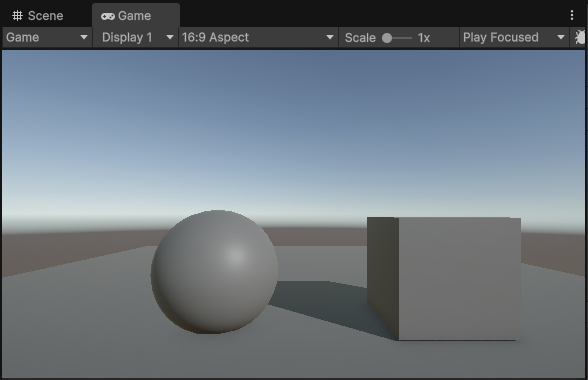Image resolution: width=588 pixels, height=380 pixels.
Task: Open the Game panel three-dot options menu
Action: click(x=572, y=15)
